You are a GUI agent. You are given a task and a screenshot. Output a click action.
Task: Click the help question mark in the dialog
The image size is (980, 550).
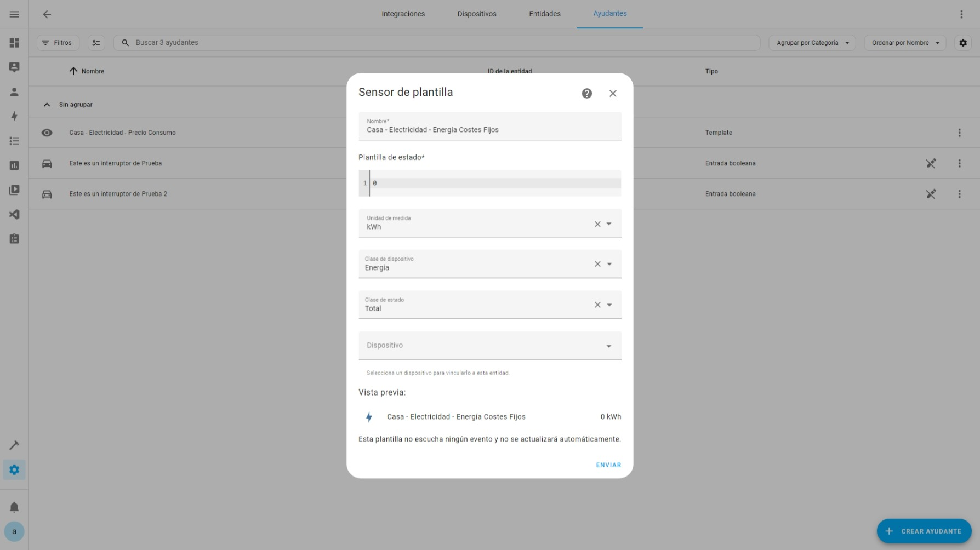click(x=586, y=93)
